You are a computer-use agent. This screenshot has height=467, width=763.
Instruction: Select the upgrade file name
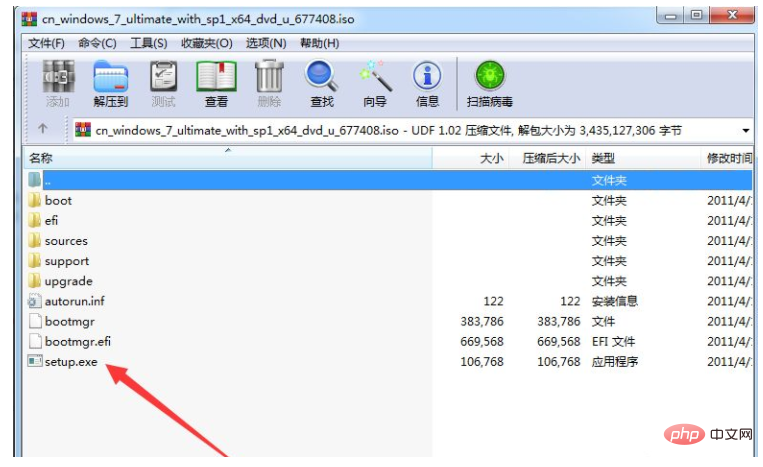tap(69, 281)
